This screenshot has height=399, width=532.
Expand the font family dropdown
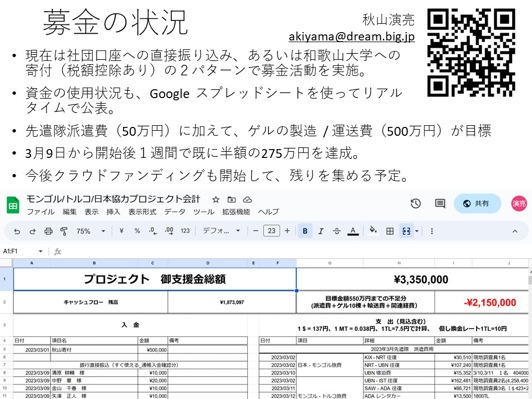pos(221,231)
